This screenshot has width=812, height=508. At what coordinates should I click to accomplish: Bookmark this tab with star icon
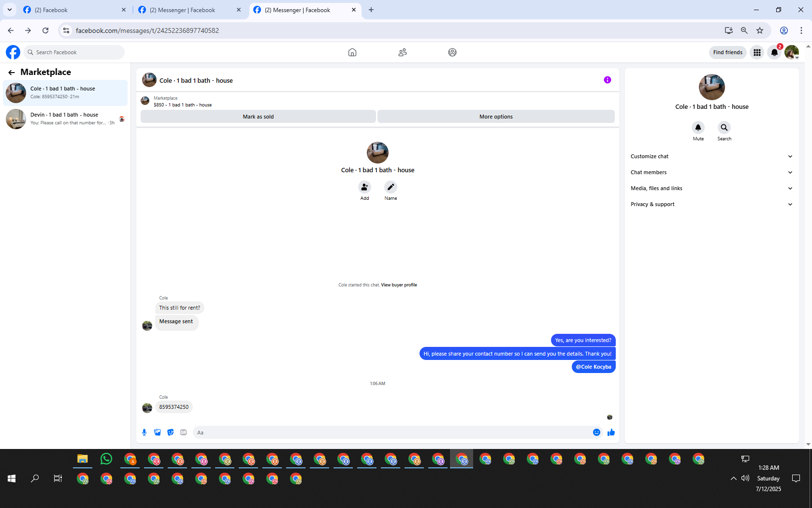click(x=760, y=30)
